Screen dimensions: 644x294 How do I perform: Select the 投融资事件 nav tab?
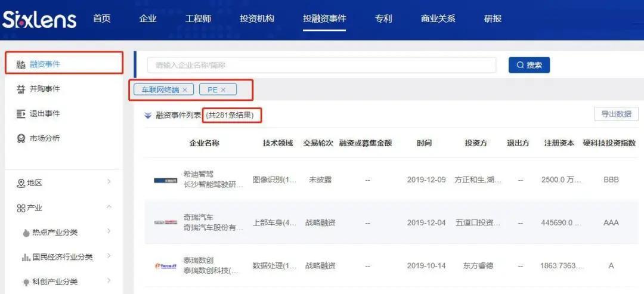pos(324,18)
